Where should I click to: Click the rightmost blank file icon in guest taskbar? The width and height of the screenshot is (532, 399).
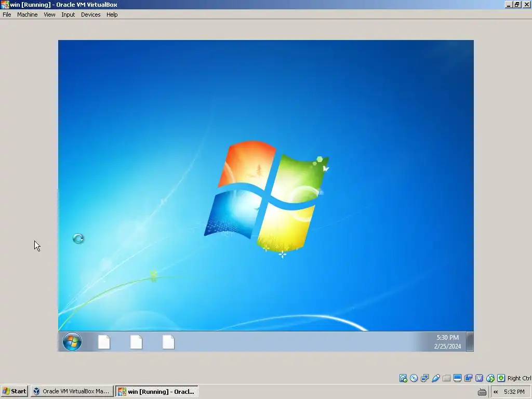[x=168, y=342]
